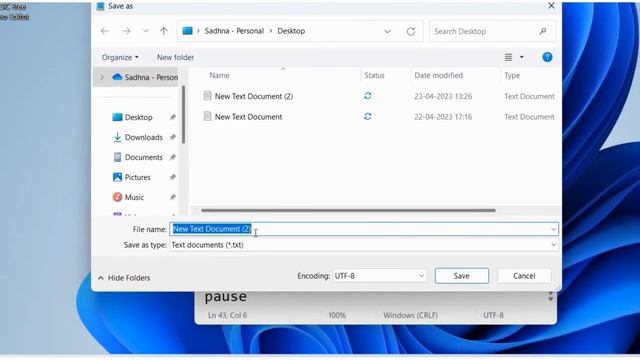Sort by the Type column header
The image size is (640, 360).
pos(512,76)
